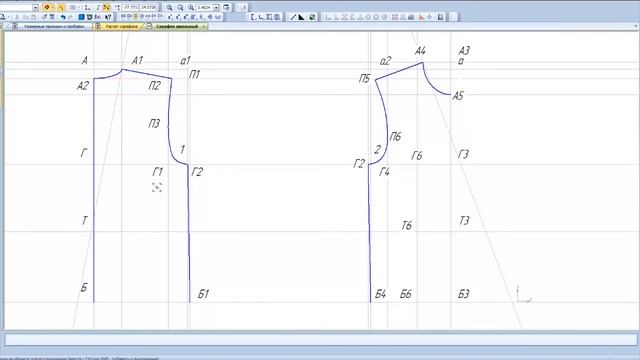Image resolution: width=640 pixels, height=360 pixels.
Task: Select the point label Б1
Action: point(203,294)
